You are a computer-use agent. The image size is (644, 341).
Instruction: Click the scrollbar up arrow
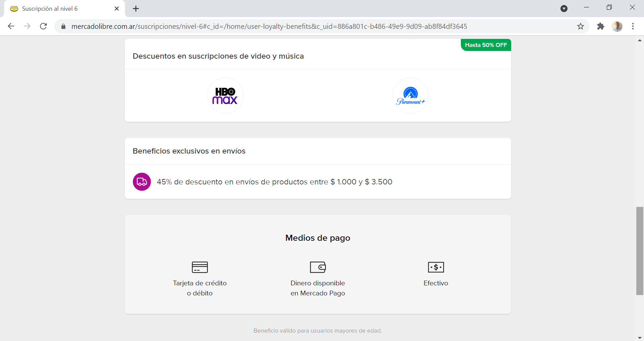(x=640, y=40)
